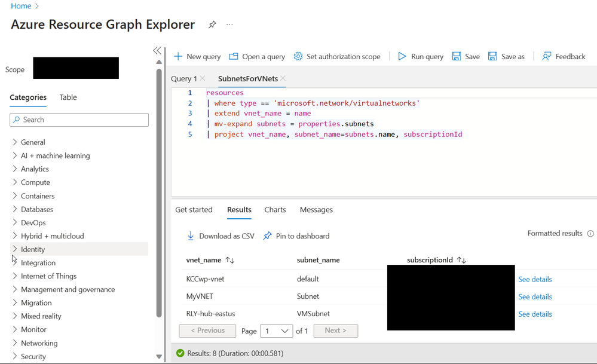See details for KCCwp-vnet row
This screenshot has width=597, height=364.
coord(535,279)
